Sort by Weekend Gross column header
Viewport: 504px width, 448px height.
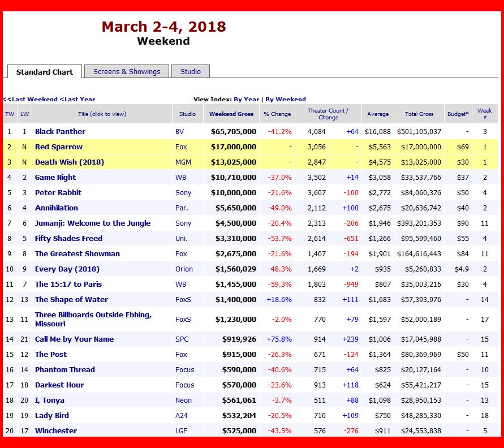[x=231, y=114]
